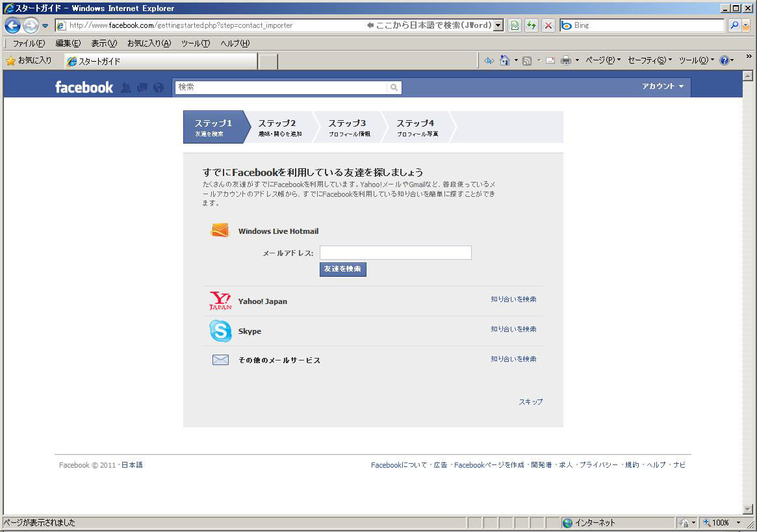Click the その他のメールサービス envelope icon
Image resolution: width=757 pixels, height=532 pixels.
(221, 360)
